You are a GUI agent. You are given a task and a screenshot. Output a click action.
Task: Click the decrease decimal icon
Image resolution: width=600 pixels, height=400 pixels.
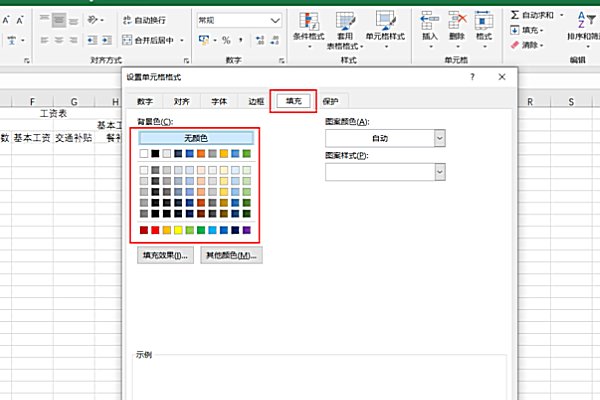coord(274,40)
